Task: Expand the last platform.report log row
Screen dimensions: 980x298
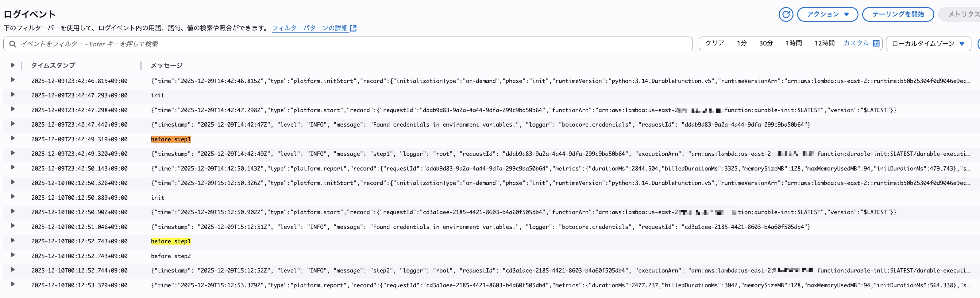Action: point(13,284)
